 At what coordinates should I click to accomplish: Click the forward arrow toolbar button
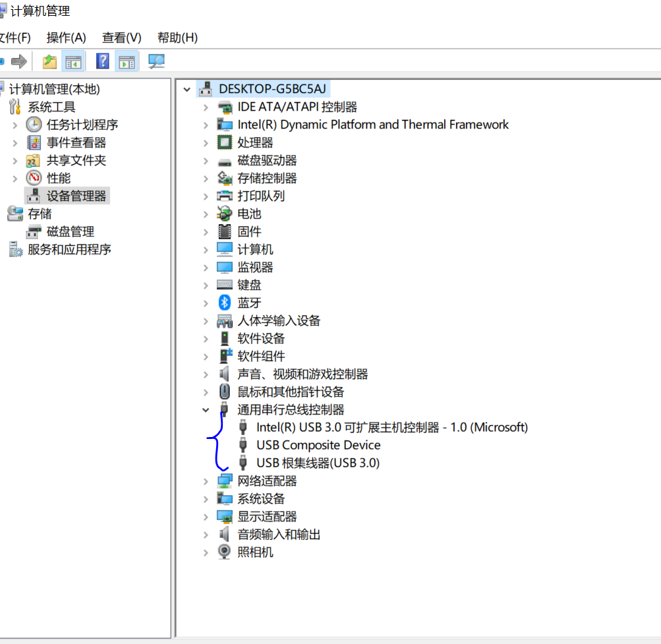coord(19,61)
